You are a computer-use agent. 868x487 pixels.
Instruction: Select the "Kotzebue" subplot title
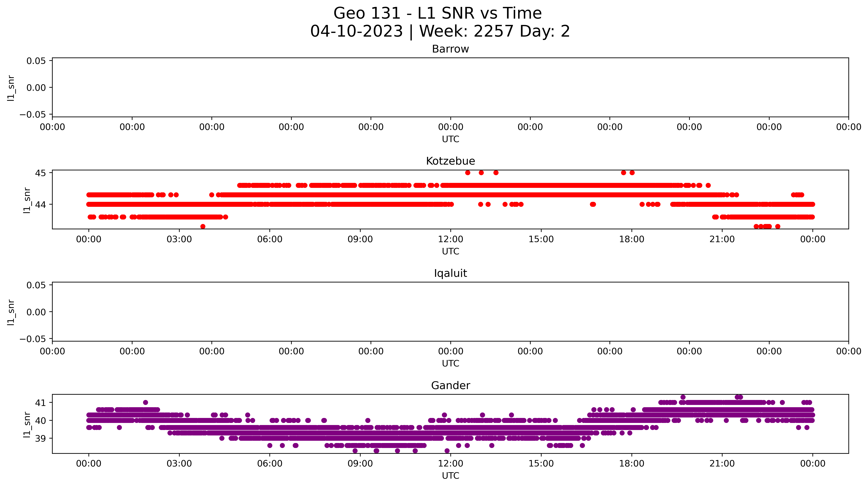click(450, 161)
